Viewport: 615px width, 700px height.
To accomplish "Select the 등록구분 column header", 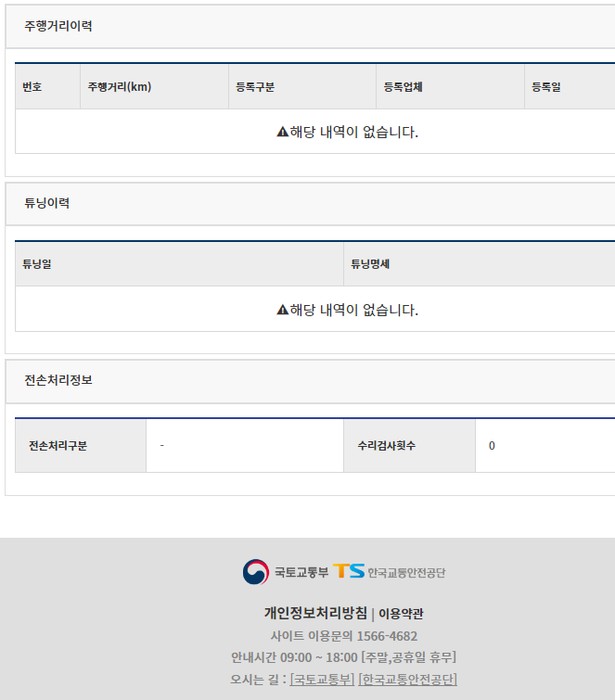I will [x=302, y=86].
